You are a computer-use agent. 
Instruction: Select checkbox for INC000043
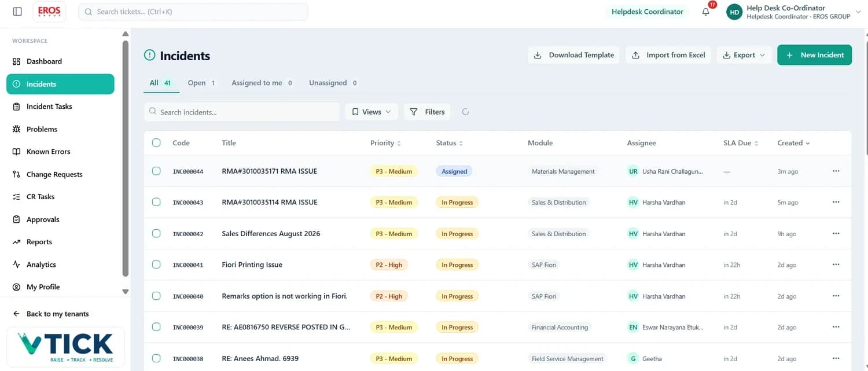(156, 202)
